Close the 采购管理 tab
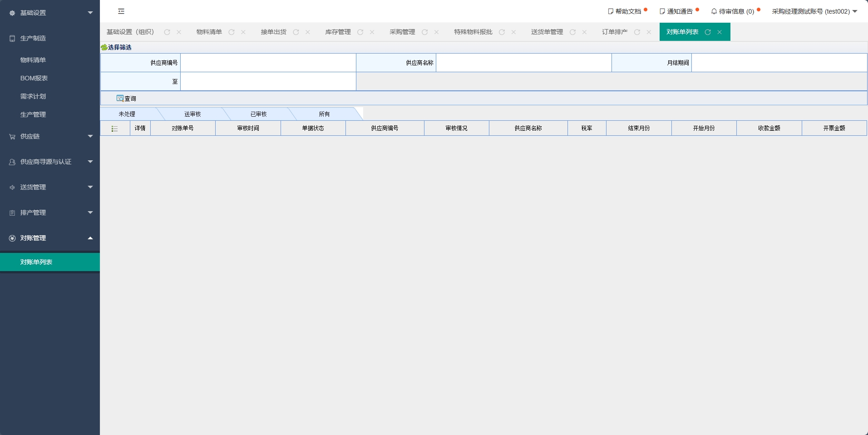This screenshot has height=435, width=868. tap(437, 32)
